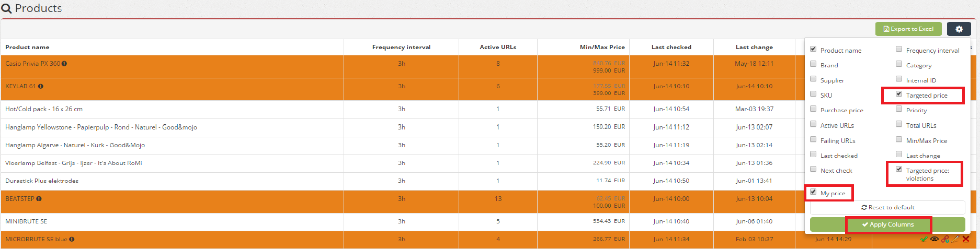980x249 pixels.
Task: Click link chain icon in MICROBRUTE row
Action: [x=945, y=239]
